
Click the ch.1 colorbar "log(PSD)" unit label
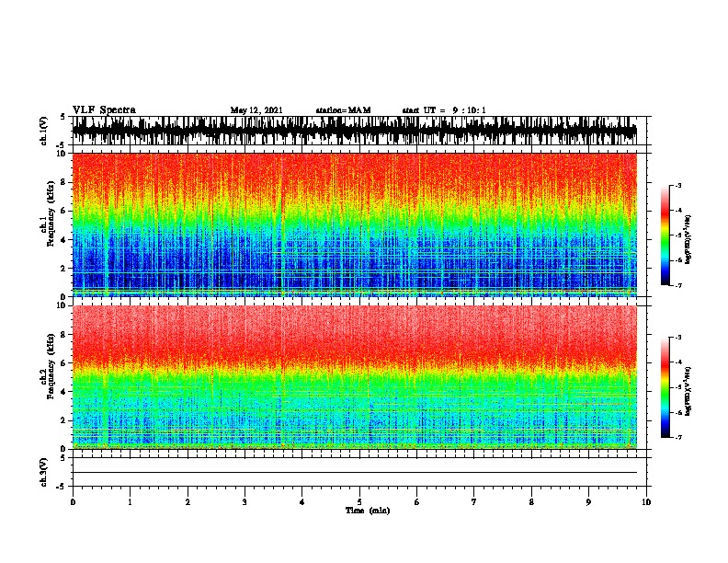[688, 239]
